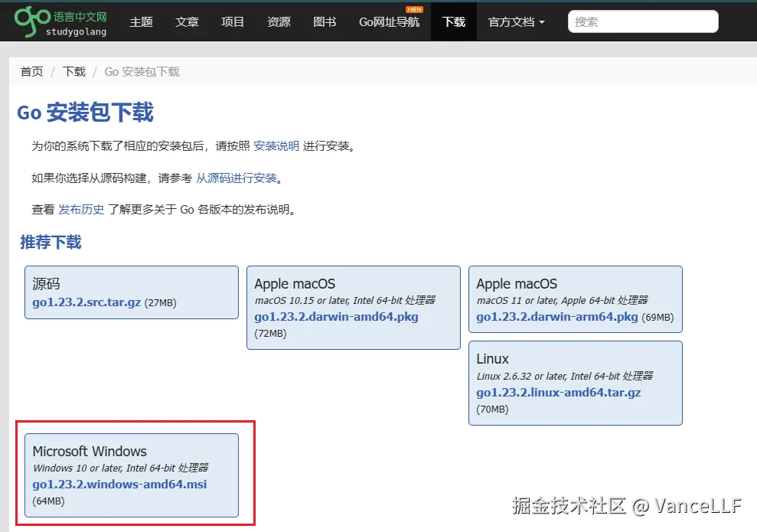Click the Microsoft Windows card title
The width and height of the screenshot is (757, 532).
pyautogui.click(x=90, y=452)
